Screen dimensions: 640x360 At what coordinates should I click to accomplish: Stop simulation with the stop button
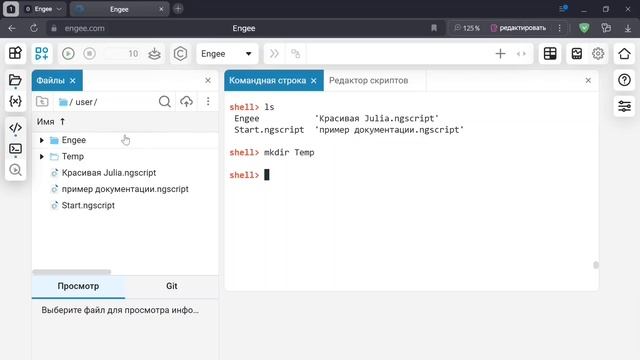coord(89,53)
